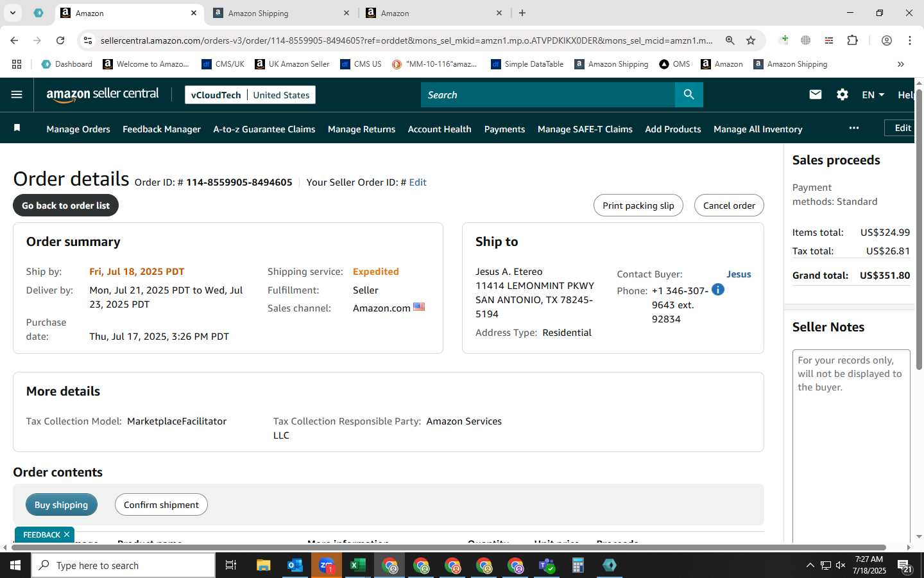
Task: Open the tab search dropdown arrow
Action: pyautogui.click(x=12, y=13)
